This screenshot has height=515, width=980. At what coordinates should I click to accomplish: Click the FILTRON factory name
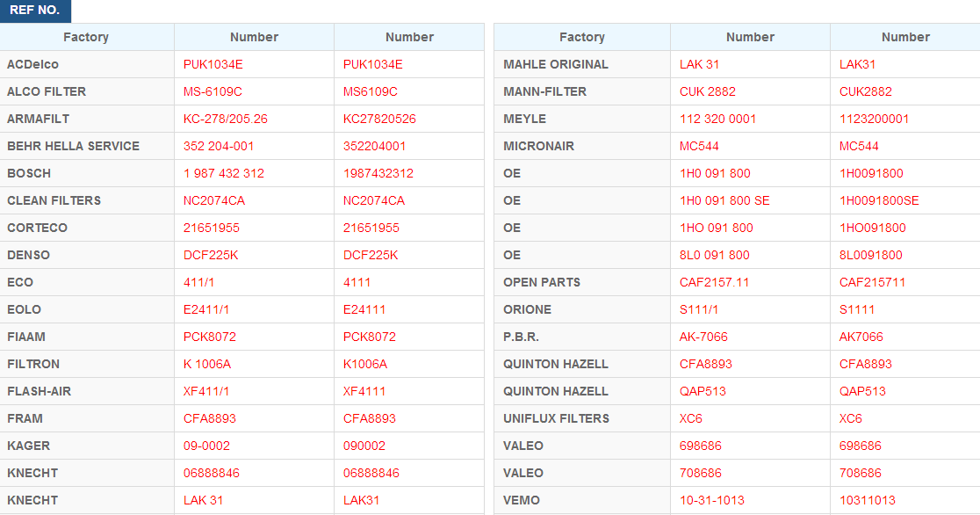click(33, 364)
